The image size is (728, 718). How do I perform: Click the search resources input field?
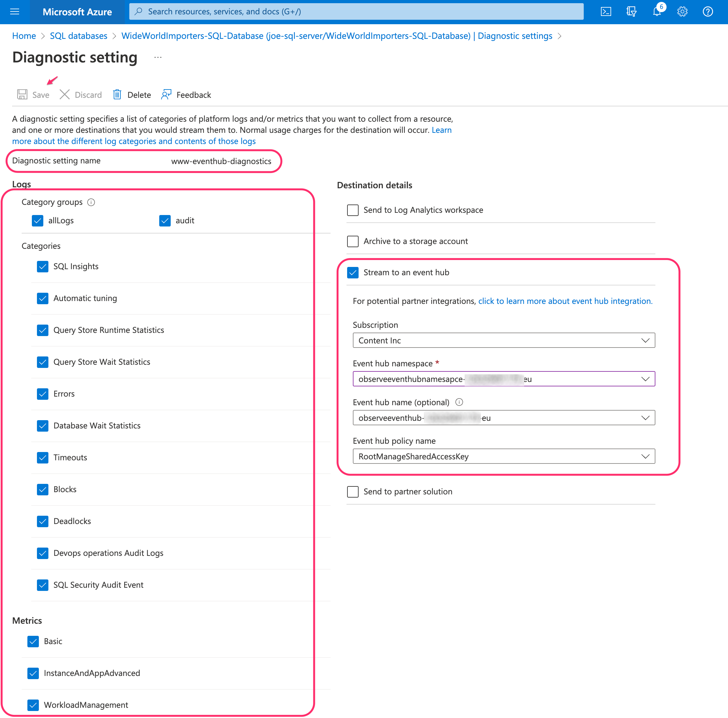pyautogui.click(x=356, y=12)
